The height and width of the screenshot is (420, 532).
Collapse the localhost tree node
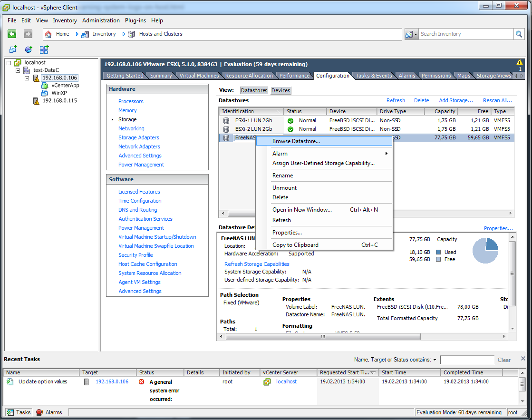coord(9,63)
